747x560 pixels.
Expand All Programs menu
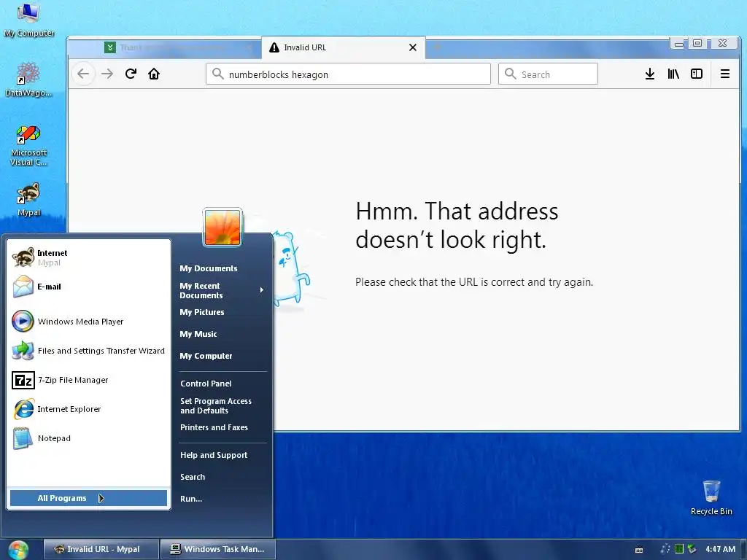88,498
